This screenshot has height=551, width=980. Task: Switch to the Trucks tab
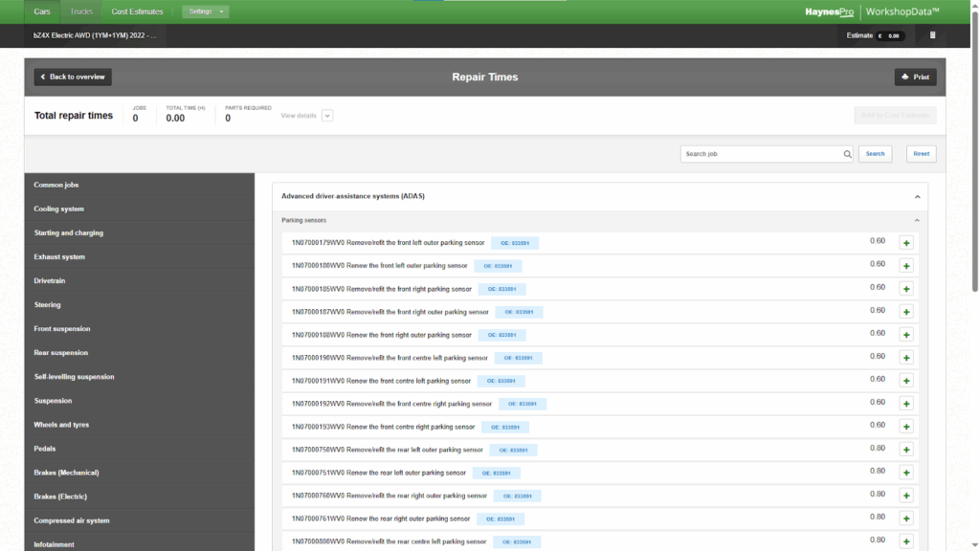coord(82,11)
